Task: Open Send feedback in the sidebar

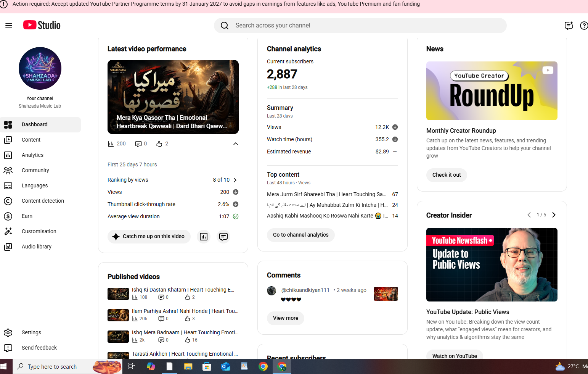Action: (40, 348)
